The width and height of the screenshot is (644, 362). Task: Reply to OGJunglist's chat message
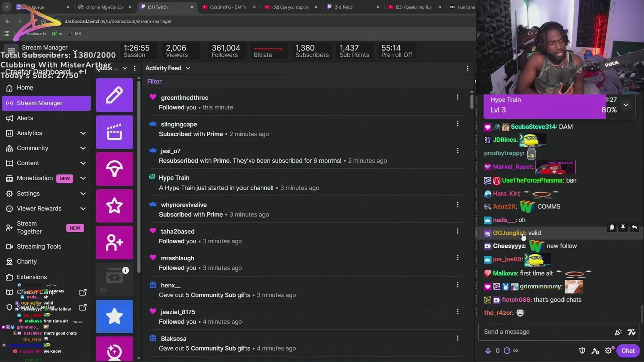coord(634,227)
